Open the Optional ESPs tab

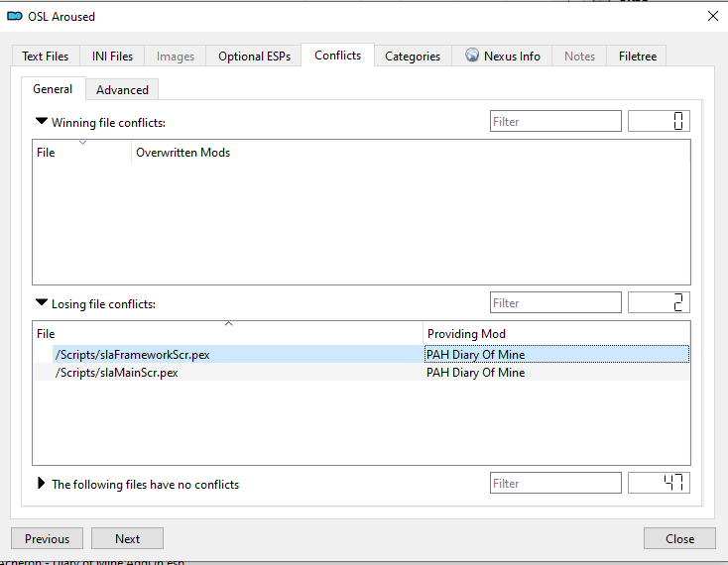click(254, 56)
